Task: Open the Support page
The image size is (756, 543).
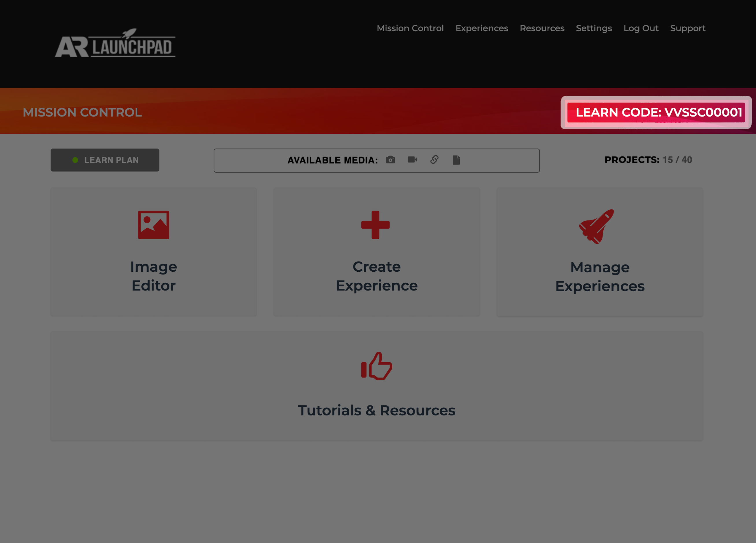Action: (x=688, y=28)
